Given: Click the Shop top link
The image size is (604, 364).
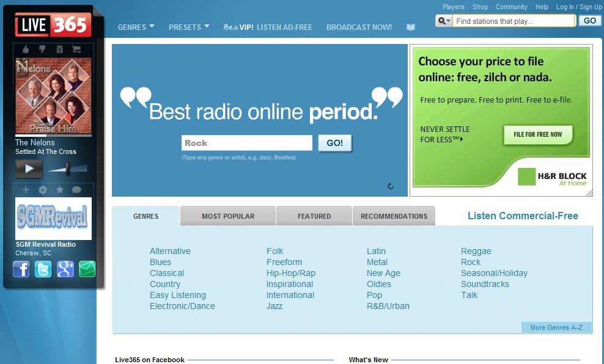Looking at the screenshot, I should click(x=480, y=7).
